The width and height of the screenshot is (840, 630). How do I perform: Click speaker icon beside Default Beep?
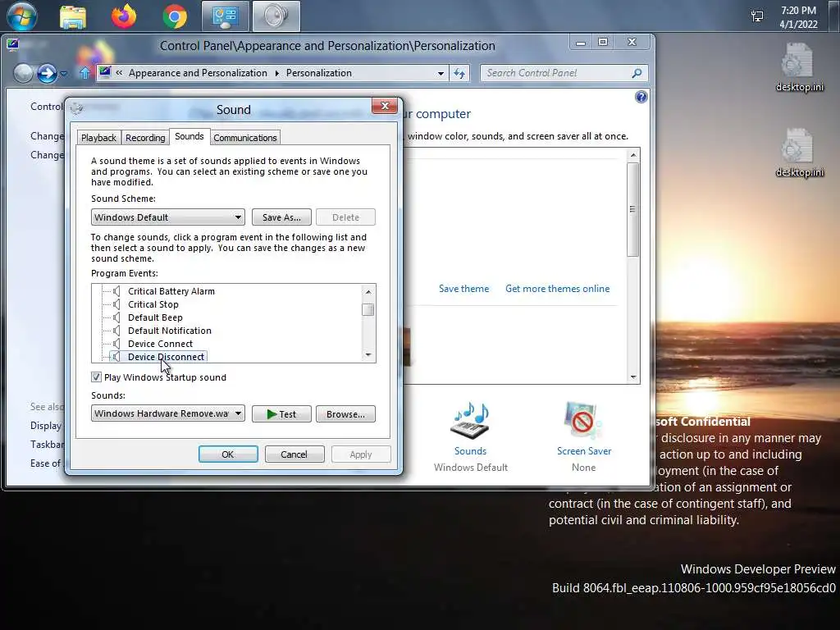(116, 317)
